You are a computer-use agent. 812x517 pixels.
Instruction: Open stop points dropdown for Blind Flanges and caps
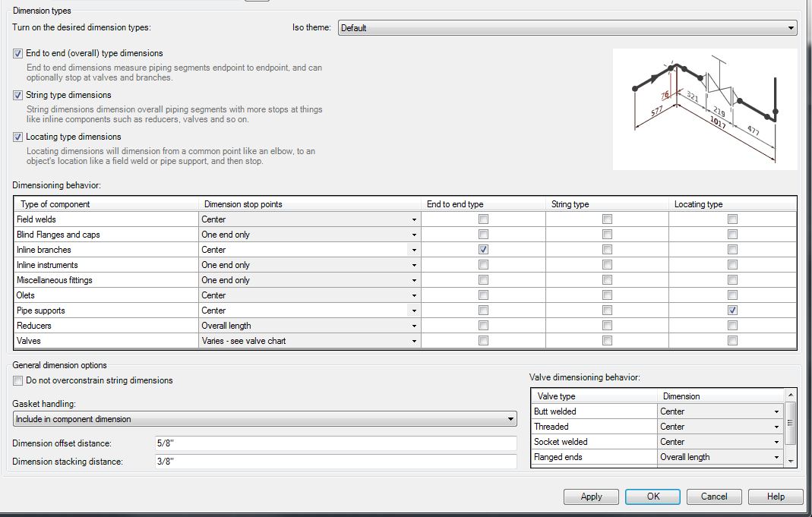coord(414,235)
